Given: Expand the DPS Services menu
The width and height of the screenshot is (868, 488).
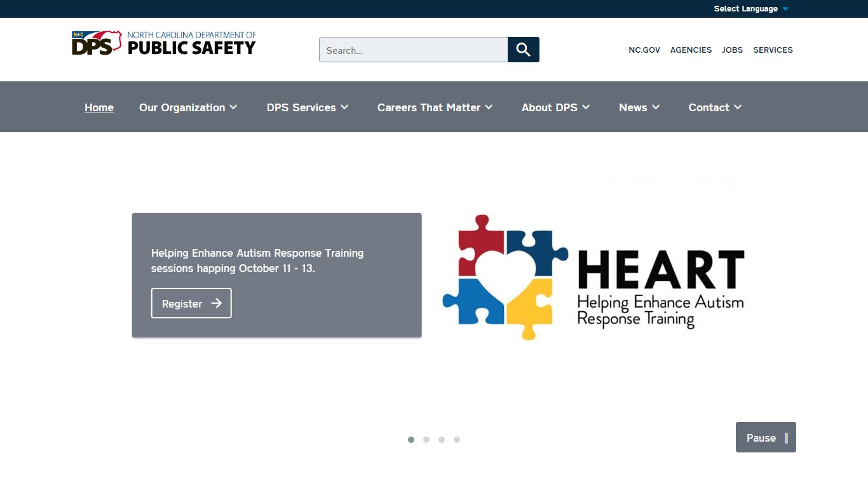Looking at the screenshot, I should pos(308,107).
